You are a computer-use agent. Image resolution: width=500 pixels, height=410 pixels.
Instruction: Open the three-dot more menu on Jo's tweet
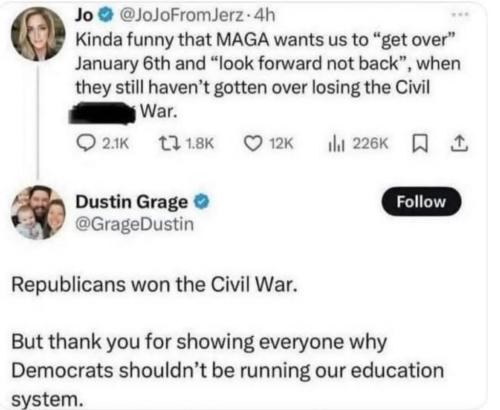[x=461, y=14]
